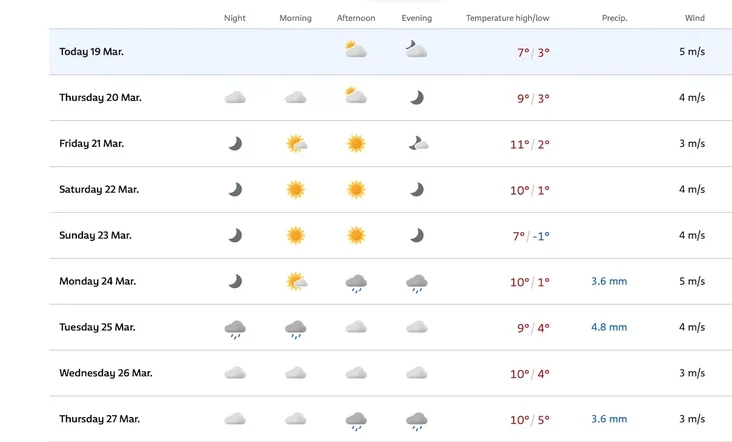Click Friday 21 Mar. afternoon sun icon
732x442 pixels.
tap(356, 143)
